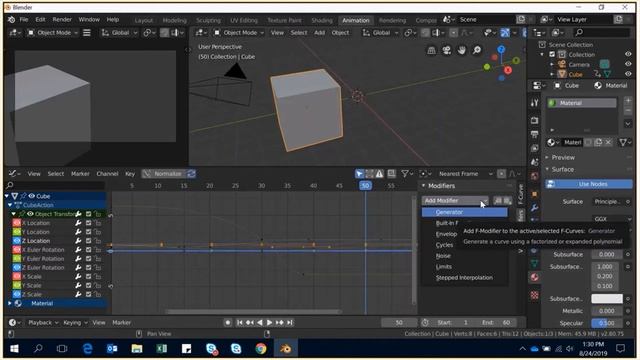This screenshot has height=360, width=640.
Task: Open graph editor Channel menu
Action: 107,174
